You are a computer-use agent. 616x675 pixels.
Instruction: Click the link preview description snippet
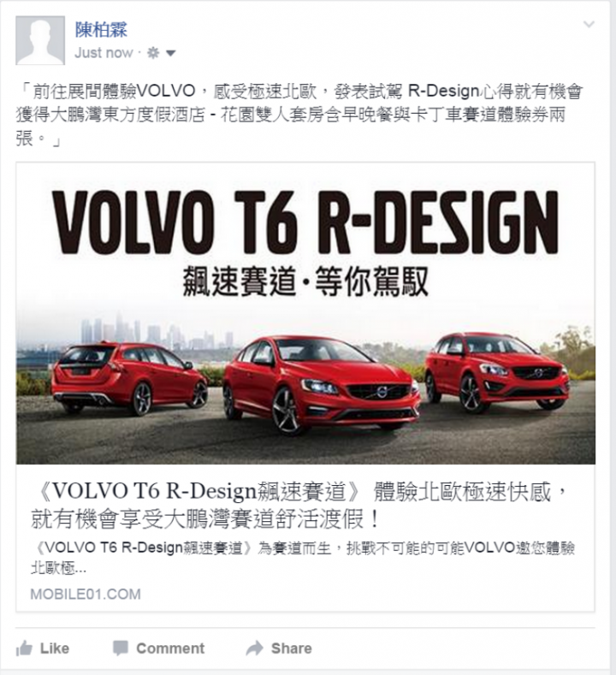click(x=303, y=558)
